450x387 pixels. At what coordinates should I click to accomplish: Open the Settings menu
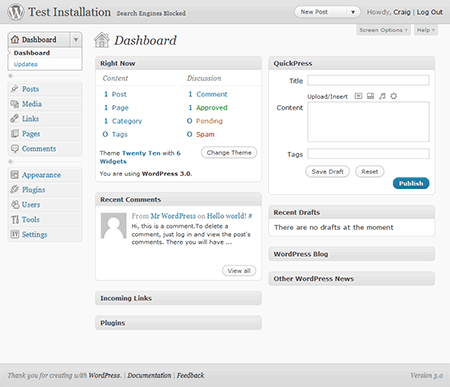(x=34, y=235)
